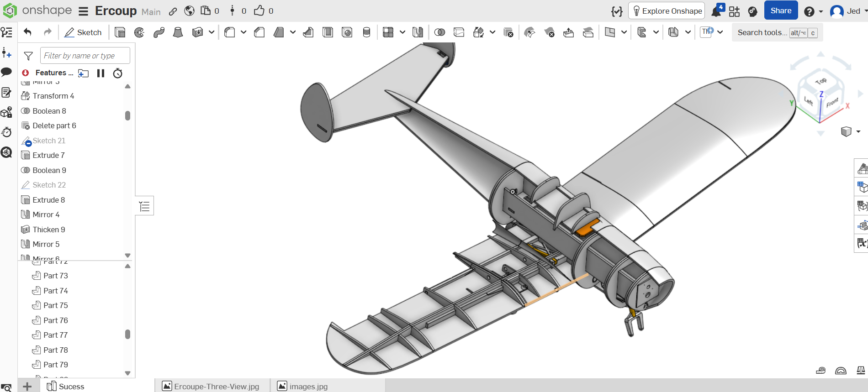Click the Main branch link
Screen dimensions: 868x392
[151, 12]
